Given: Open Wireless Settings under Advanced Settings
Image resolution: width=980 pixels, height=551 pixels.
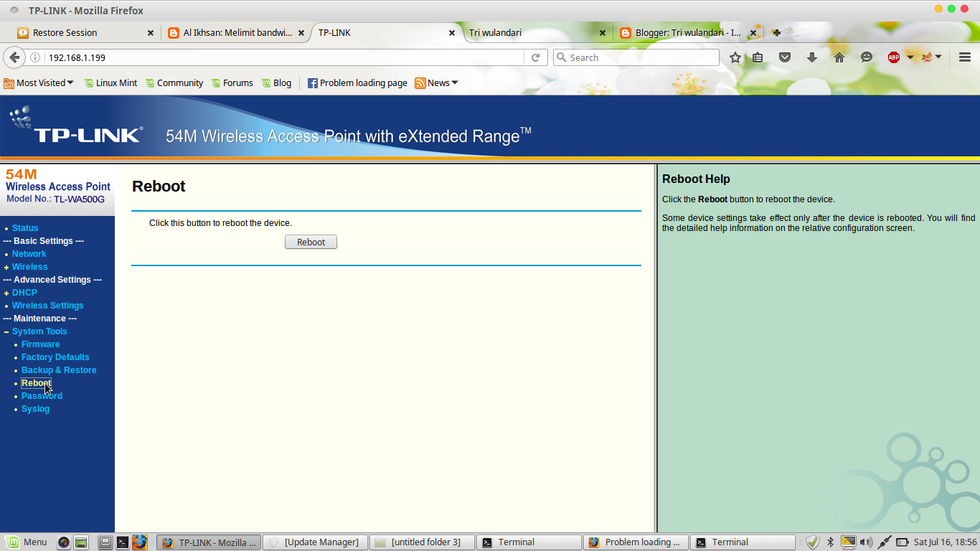Looking at the screenshot, I should point(47,306).
